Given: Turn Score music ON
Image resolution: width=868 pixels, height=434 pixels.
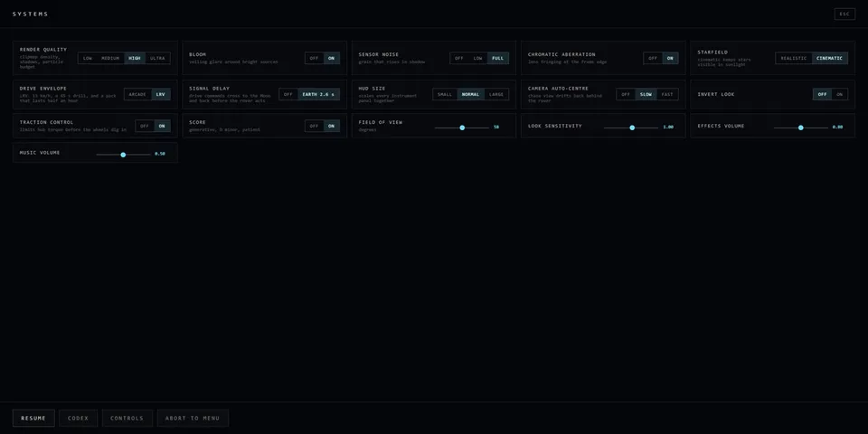Looking at the screenshot, I should pyautogui.click(x=331, y=126).
